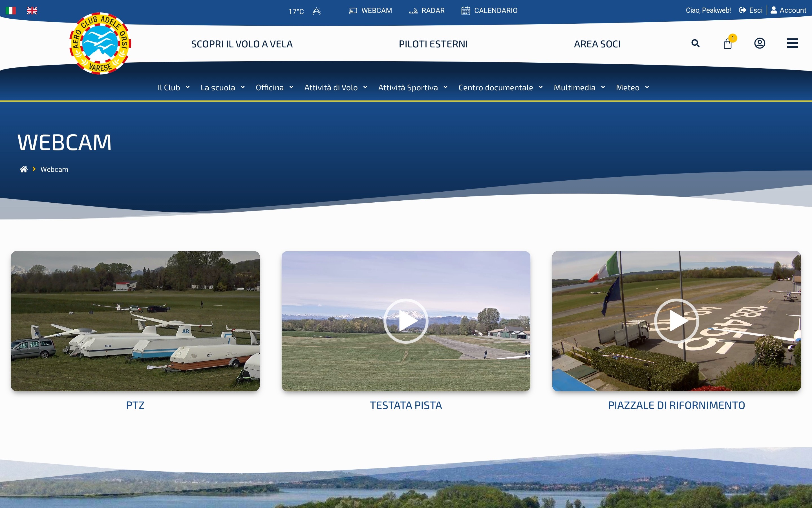Click the PIAZZALE DI RIFORNIMENTO caption title
This screenshot has height=508, width=812.
point(676,405)
